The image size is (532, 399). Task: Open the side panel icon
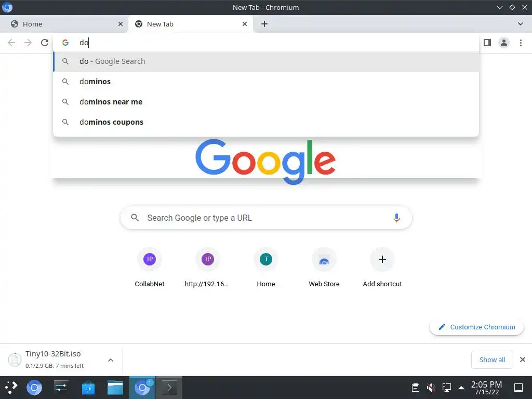(x=487, y=43)
